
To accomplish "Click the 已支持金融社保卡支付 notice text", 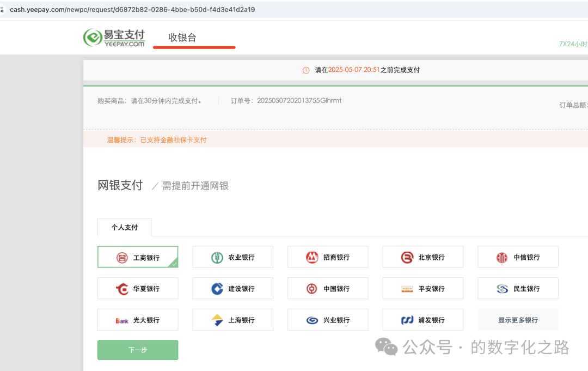I will [x=173, y=140].
